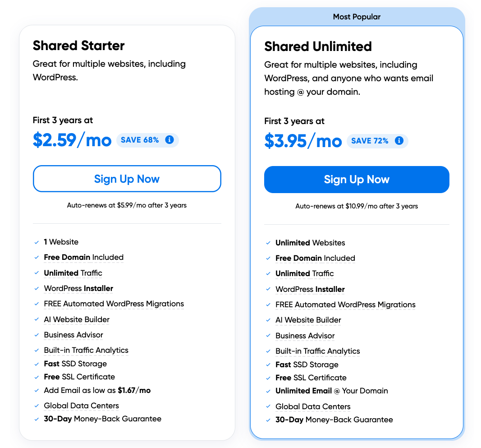This screenshot has height=448, width=481.
Task: Open the FREE Automated WordPress Migrations link on Shared Unlimited
Action: (345, 305)
